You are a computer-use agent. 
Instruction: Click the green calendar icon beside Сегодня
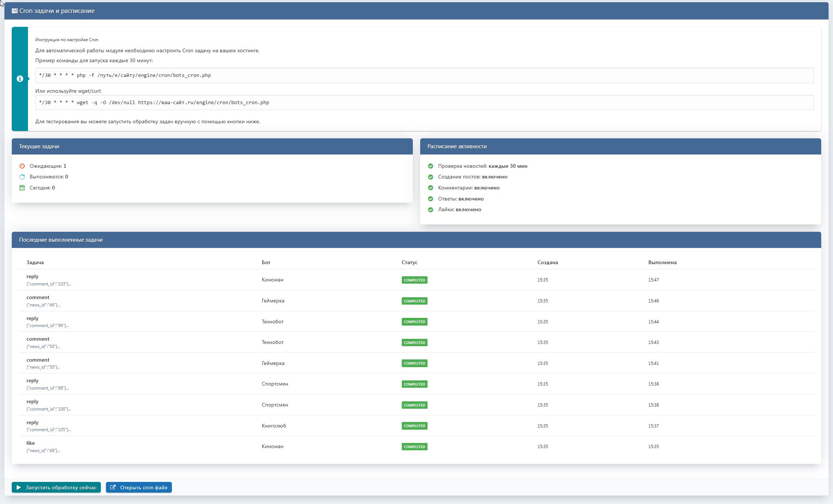pos(22,188)
